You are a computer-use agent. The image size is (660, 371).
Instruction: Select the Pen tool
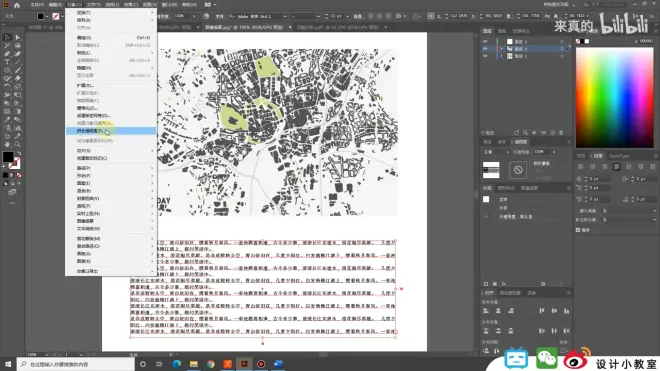click(x=7, y=53)
